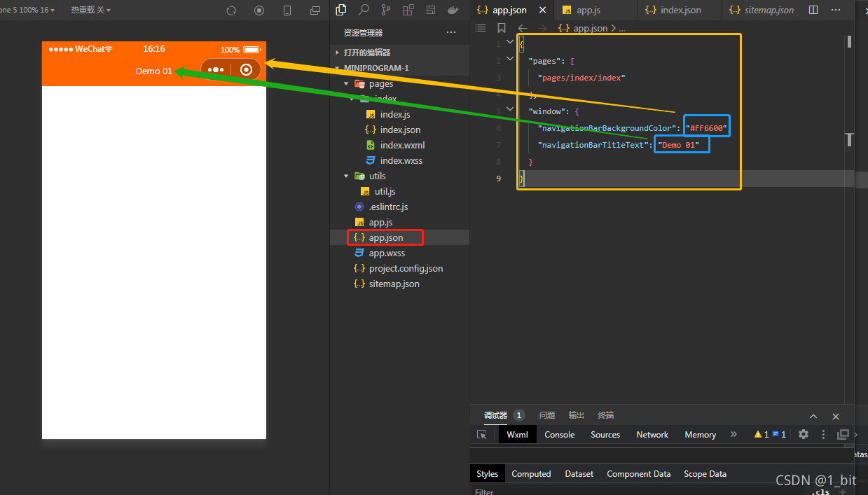Click the bookmark icon in editor toolbar
The image size is (868, 495).
pyautogui.click(x=502, y=28)
